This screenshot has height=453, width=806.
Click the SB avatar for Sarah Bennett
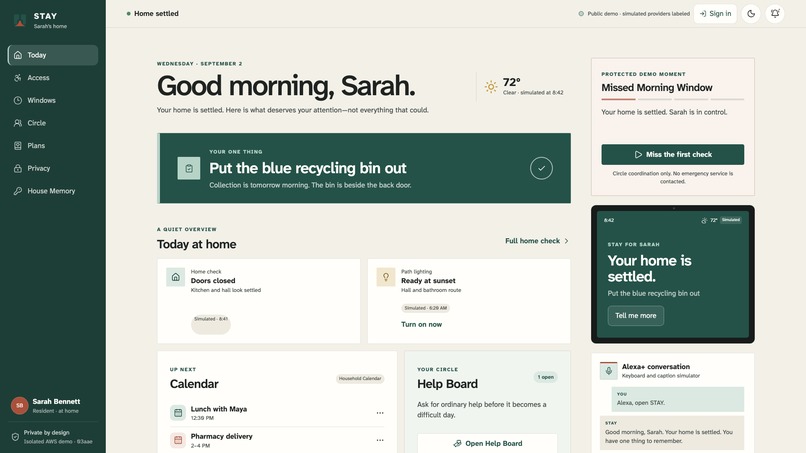20,406
